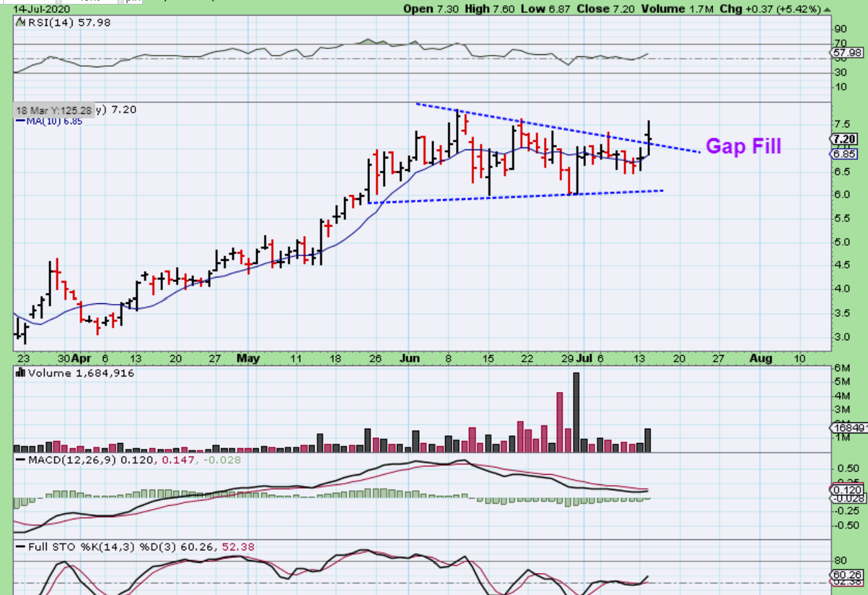Click the purple Gap Fill annotation
The image size is (868, 595).
click(743, 146)
